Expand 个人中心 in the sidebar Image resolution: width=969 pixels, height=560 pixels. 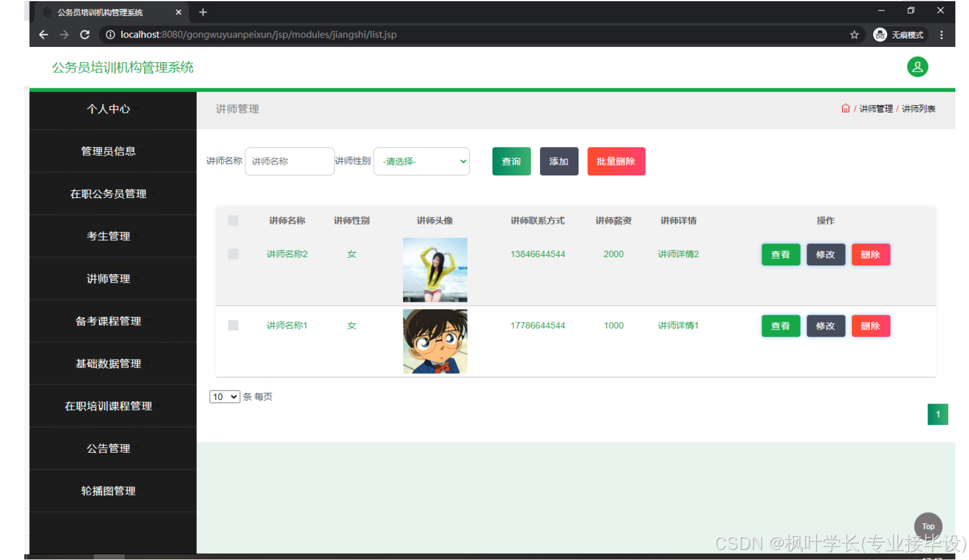pyautogui.click(x=113, y=109)
